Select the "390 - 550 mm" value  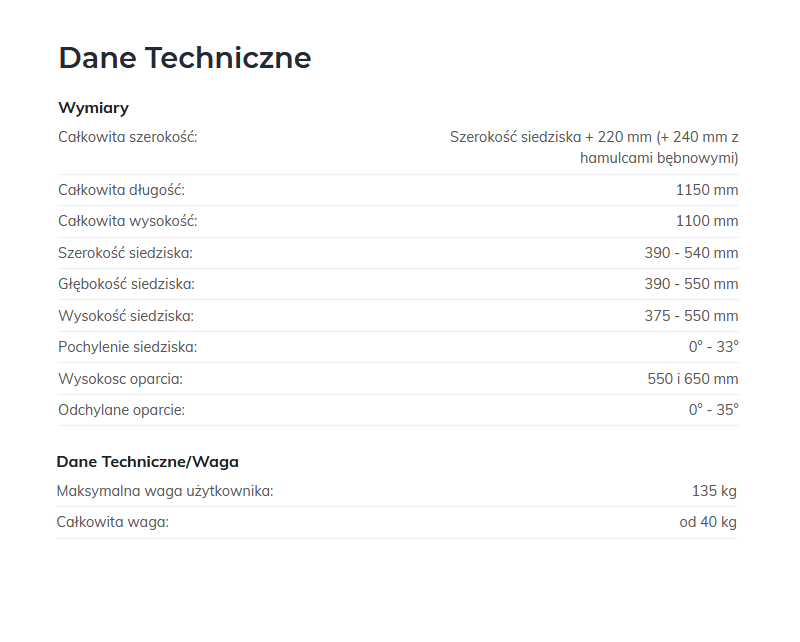point(691,284)
